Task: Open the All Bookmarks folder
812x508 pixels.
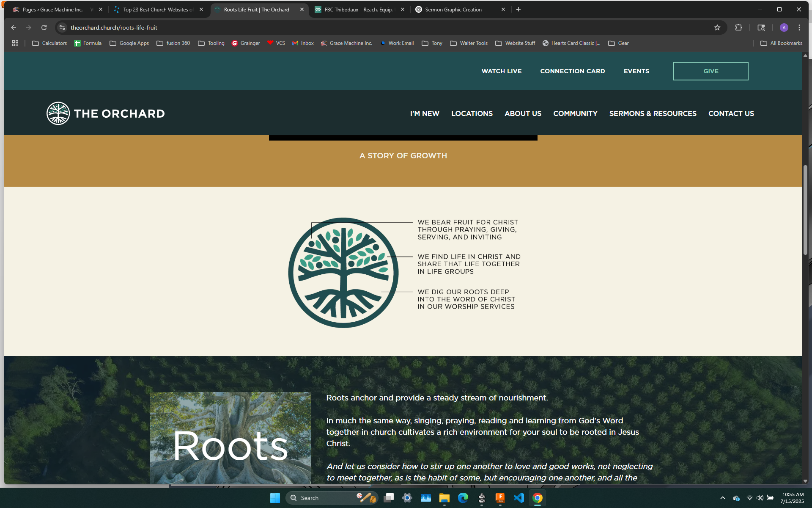Action: pos(781,43)
